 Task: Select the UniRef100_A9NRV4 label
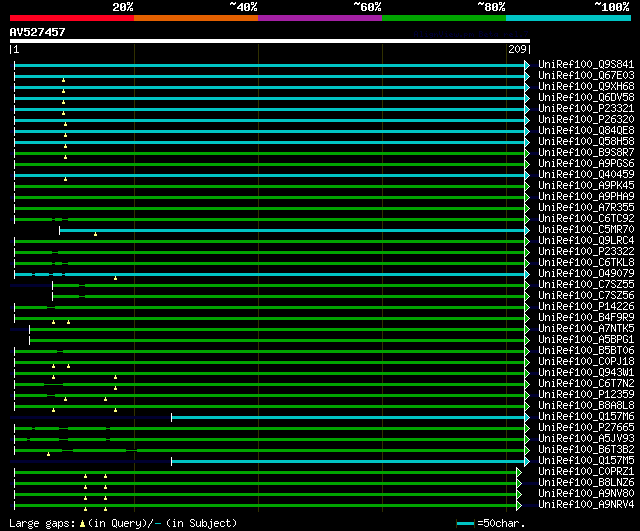coord(586,505)
